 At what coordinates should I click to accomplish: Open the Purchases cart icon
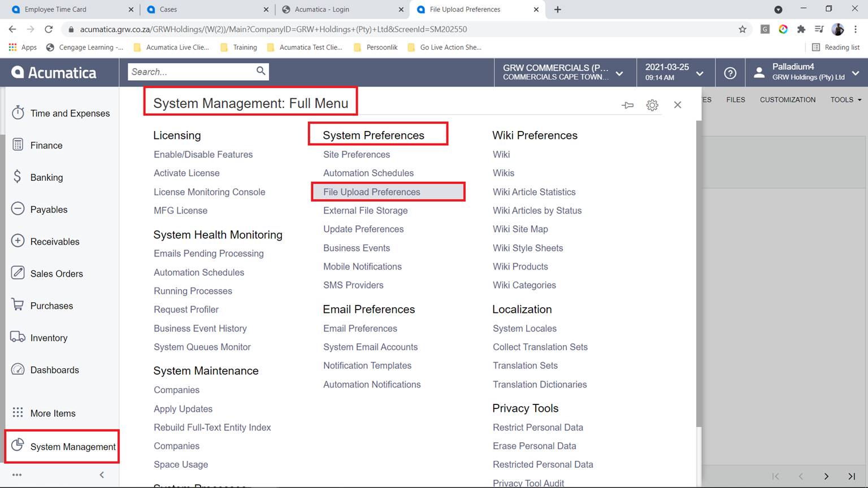(x=18, y=305)
